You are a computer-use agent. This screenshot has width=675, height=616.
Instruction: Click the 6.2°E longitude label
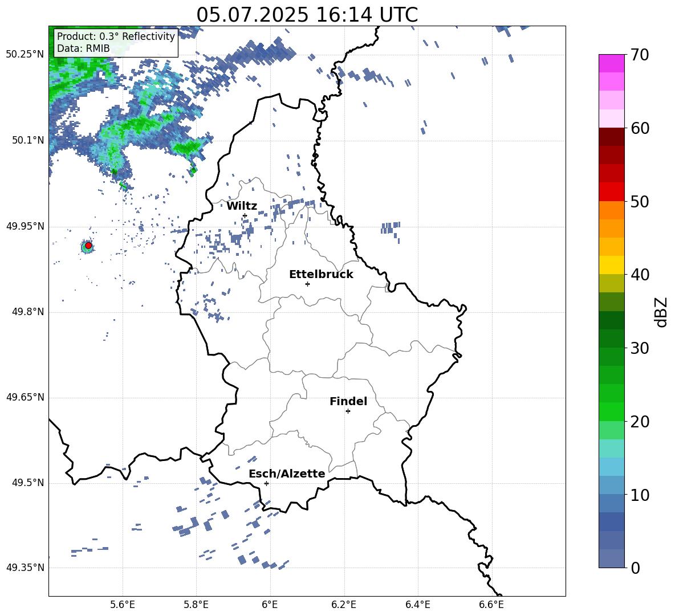coord(344,605)
